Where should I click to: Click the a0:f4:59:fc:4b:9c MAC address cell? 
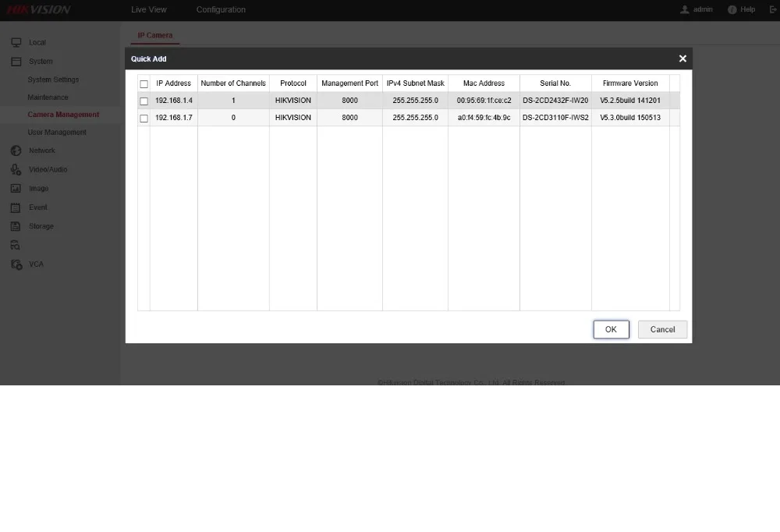(x=484, y=118)
